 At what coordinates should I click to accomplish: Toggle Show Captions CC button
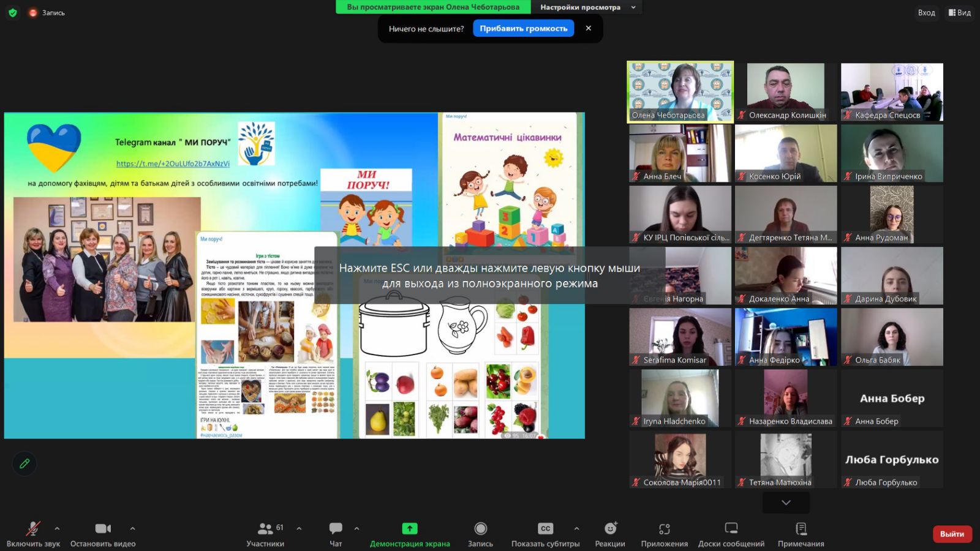tap(545, 528)
